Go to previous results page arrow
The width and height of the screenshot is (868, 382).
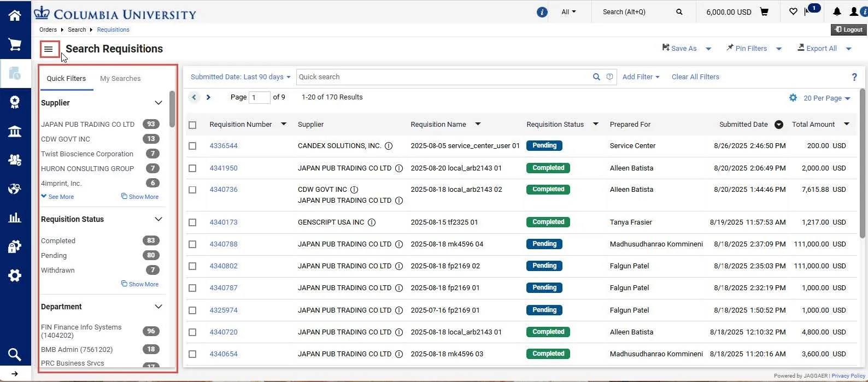click(194, 97)
